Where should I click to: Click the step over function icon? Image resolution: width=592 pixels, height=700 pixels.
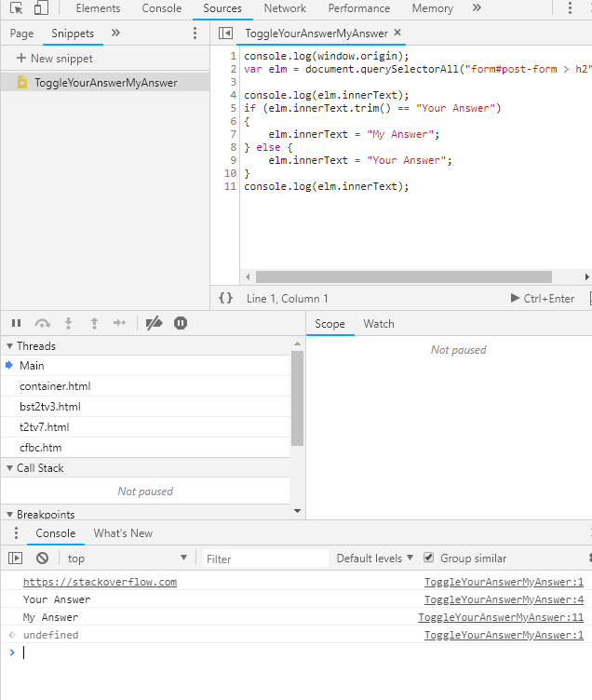pos(42,323)
